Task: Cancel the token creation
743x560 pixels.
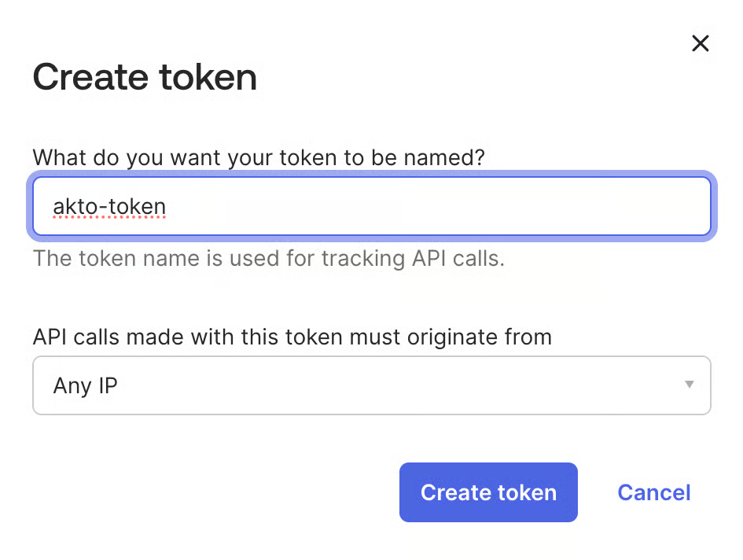Action: [x=653, y=492]
